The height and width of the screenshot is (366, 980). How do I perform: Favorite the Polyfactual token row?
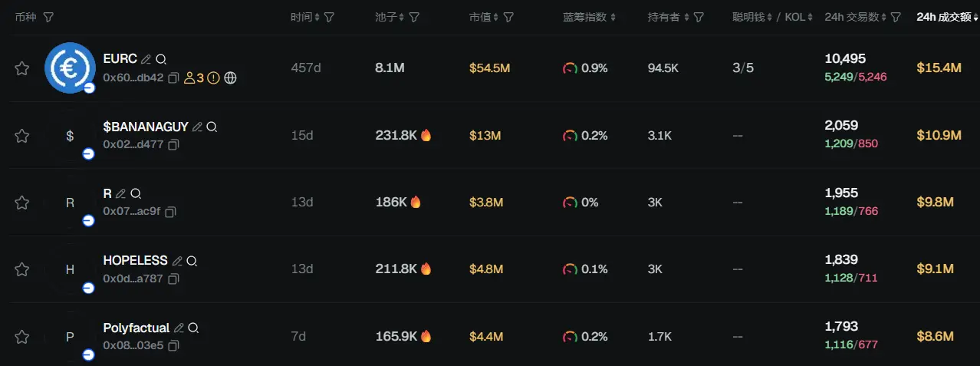tap(22, 337)
